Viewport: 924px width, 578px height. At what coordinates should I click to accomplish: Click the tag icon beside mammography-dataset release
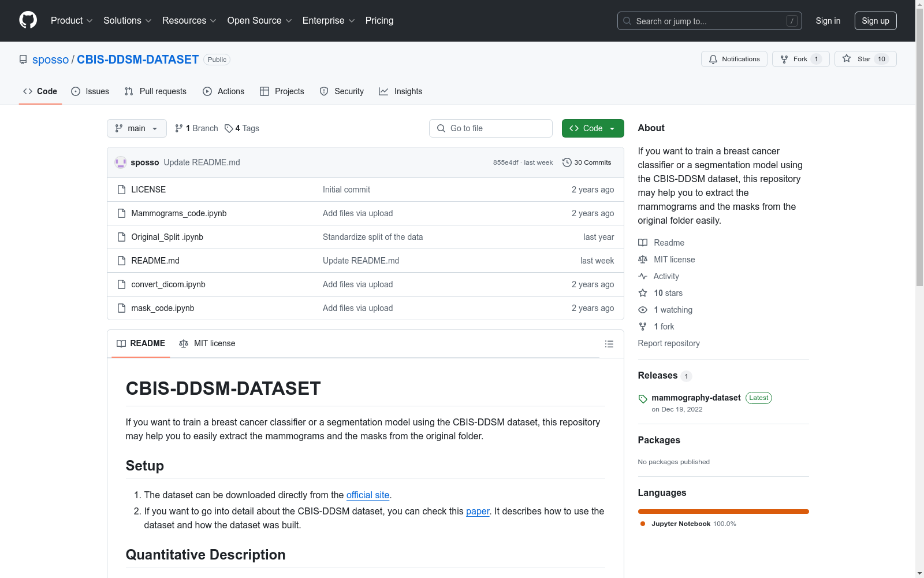643,399
